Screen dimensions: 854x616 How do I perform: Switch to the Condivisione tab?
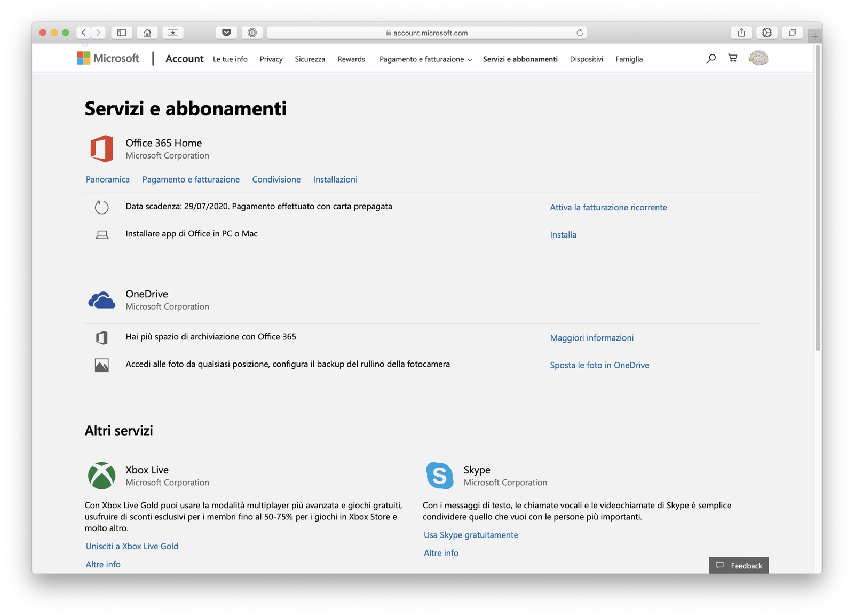(x=276, y=179)
